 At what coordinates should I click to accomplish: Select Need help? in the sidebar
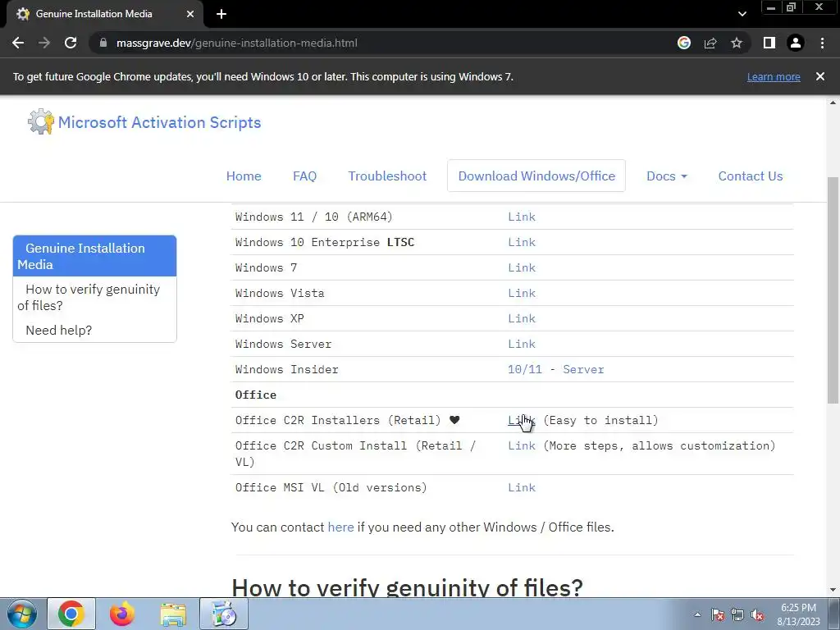click(59, 330)
